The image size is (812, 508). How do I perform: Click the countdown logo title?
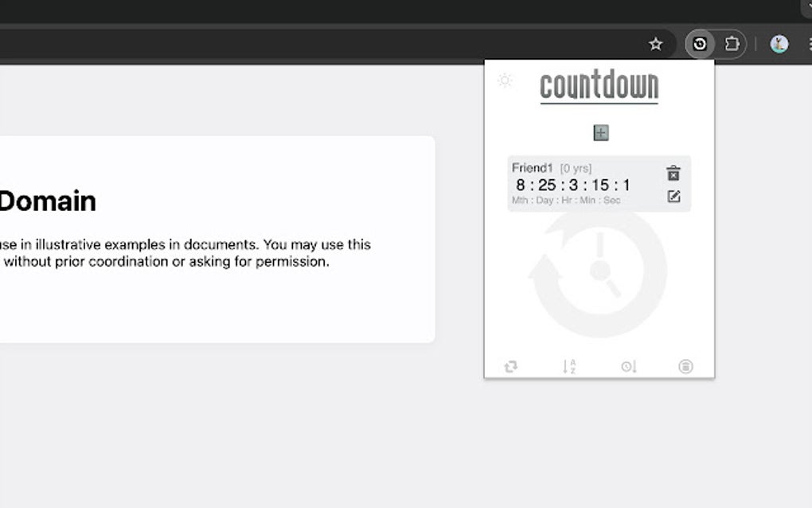[x=599, y=85]
